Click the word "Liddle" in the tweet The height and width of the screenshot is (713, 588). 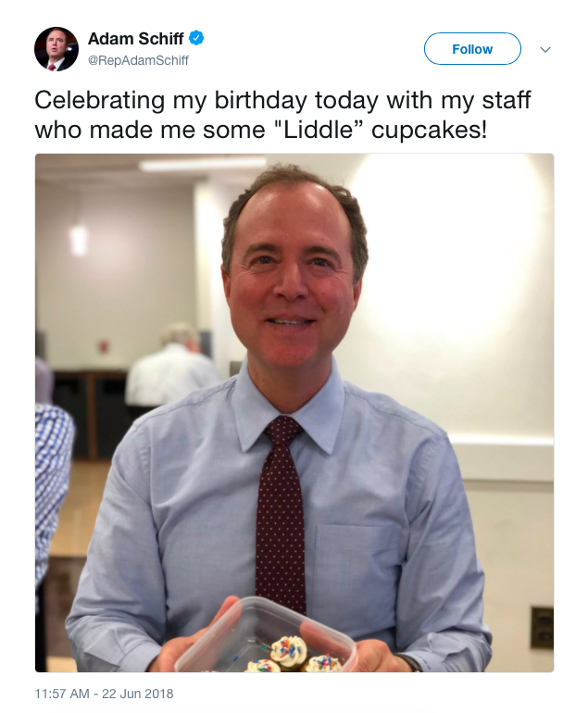pyautogui.click(x=319, y=130)
